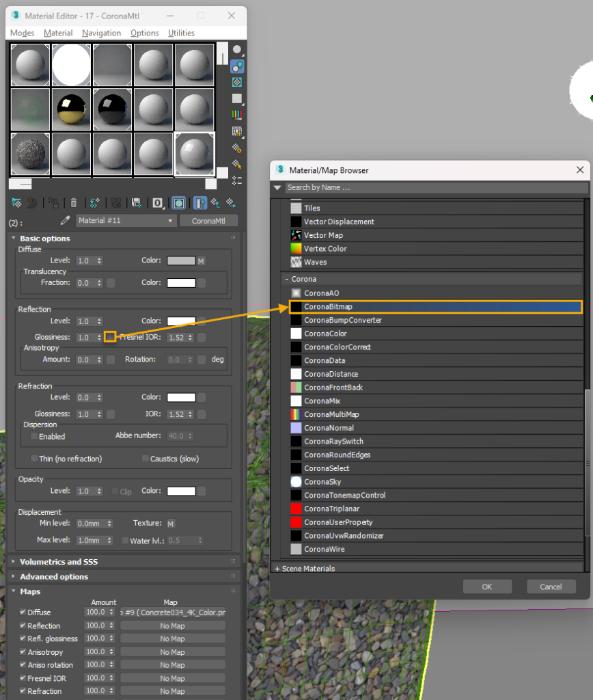Open the Diffuse Concrete034_4K_Color map button
The width and height of the screenshot is (593, 700).
point(173,612)
